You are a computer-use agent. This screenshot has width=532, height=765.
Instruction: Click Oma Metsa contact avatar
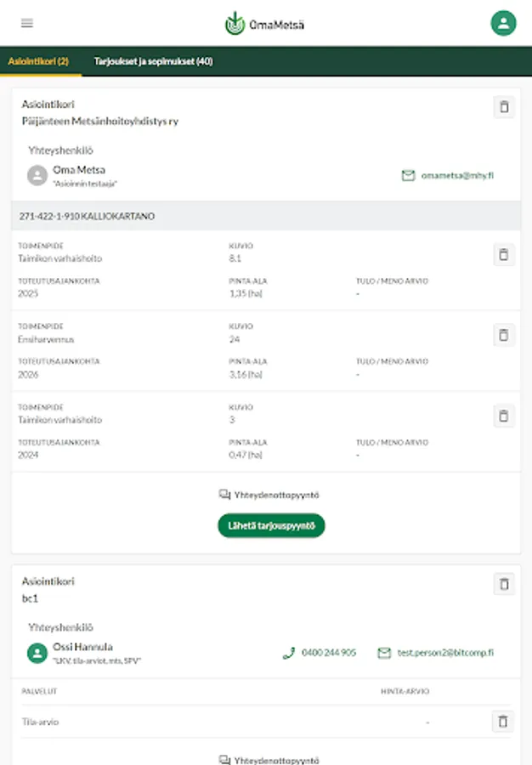point(37,176)
